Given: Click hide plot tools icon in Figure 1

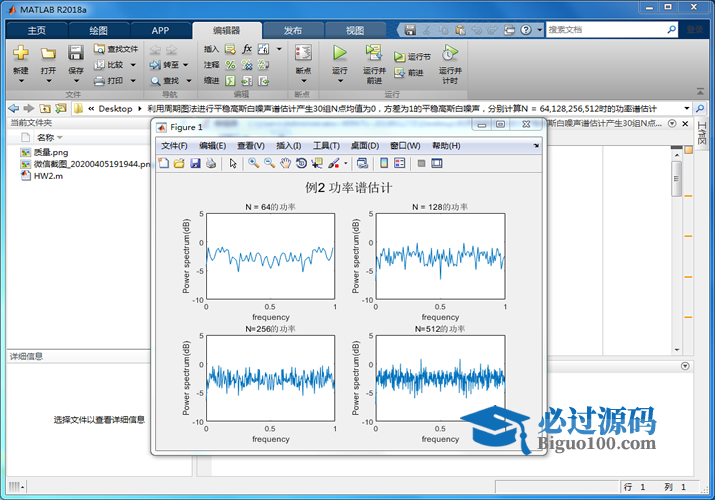Looking at the screenshot, I should click(x=421, y=163).
